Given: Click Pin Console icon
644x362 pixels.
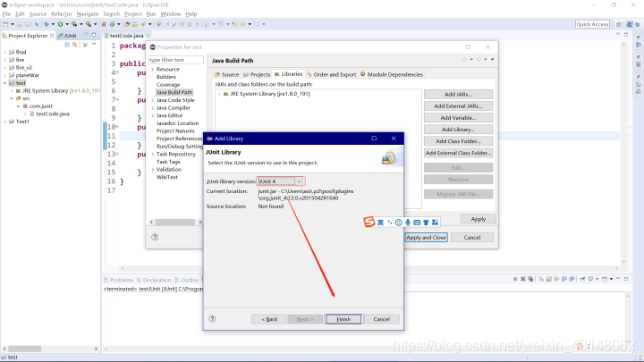Looking at the screenshot, I should (x=582, y=279).
